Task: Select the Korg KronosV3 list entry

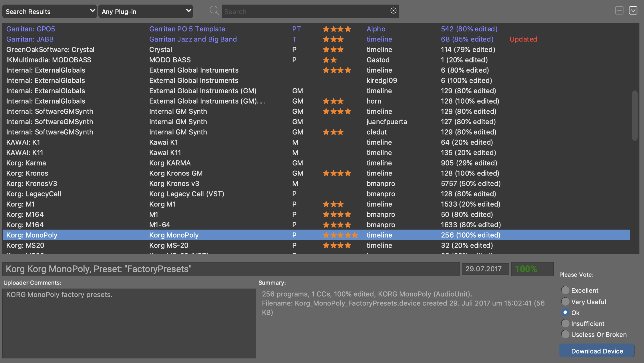Action: 32,184
